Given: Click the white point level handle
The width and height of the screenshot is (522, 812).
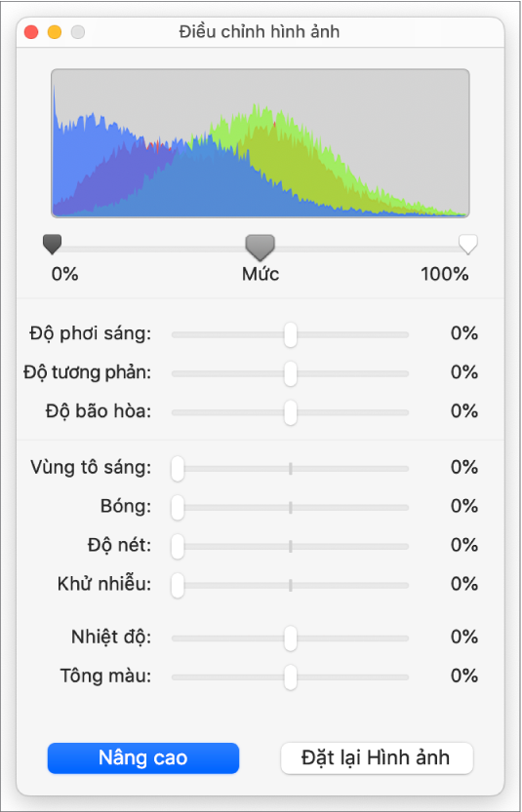Looking at the screenshot, I should (x=468, y=245).
